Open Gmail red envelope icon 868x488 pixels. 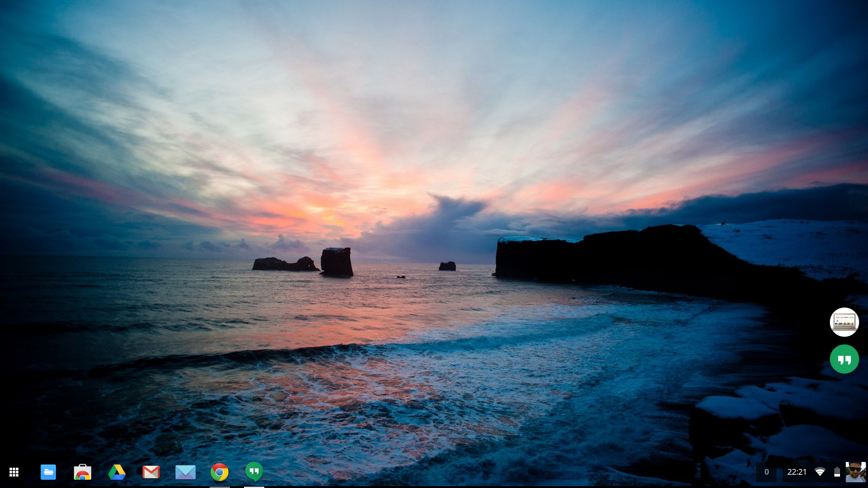[x=151, y=472]
